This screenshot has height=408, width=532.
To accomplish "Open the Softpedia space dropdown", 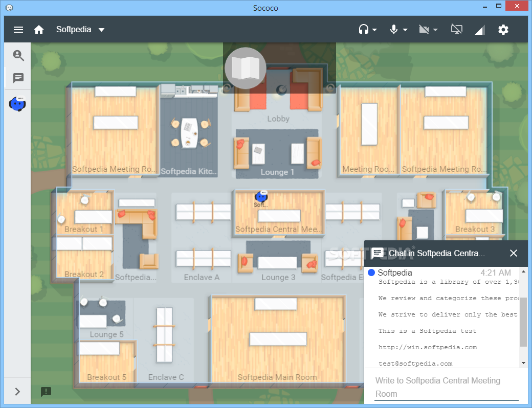I will tap(80, 30).
